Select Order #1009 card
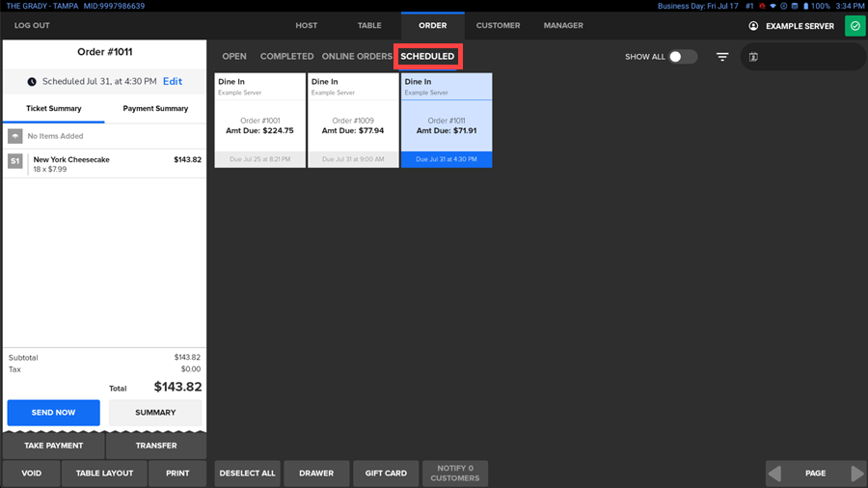Image resolution: width=868 pixels, height=488 pixels. (x=353, y=120)
